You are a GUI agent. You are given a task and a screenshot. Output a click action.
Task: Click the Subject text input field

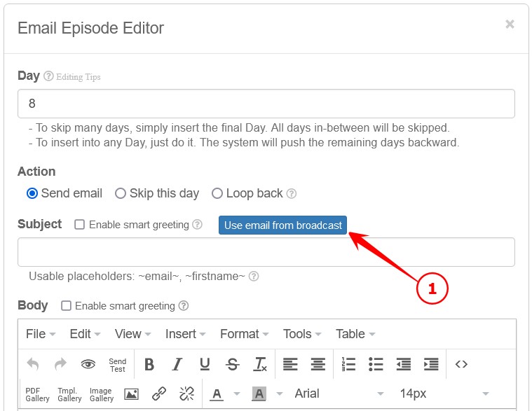pyautogui.click(x=266, y=252)
